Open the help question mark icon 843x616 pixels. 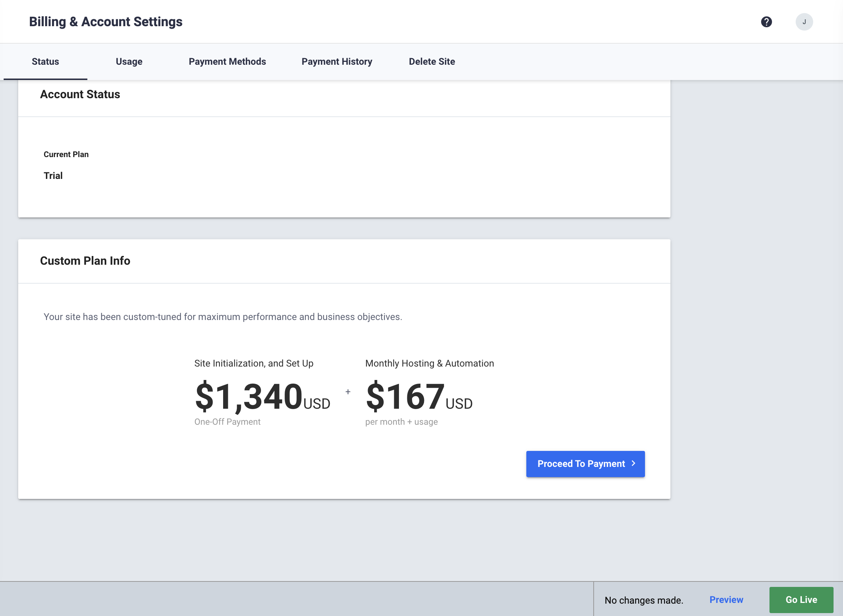tap(766, 22)
